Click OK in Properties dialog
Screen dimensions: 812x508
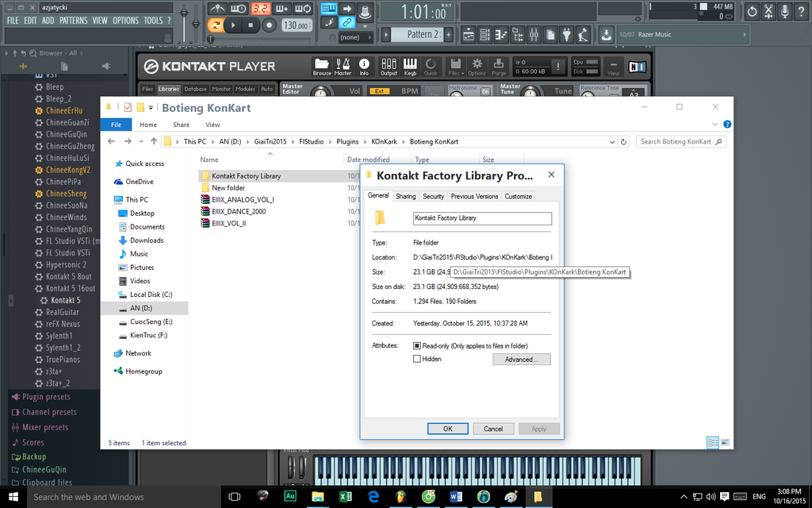point(447,429)
